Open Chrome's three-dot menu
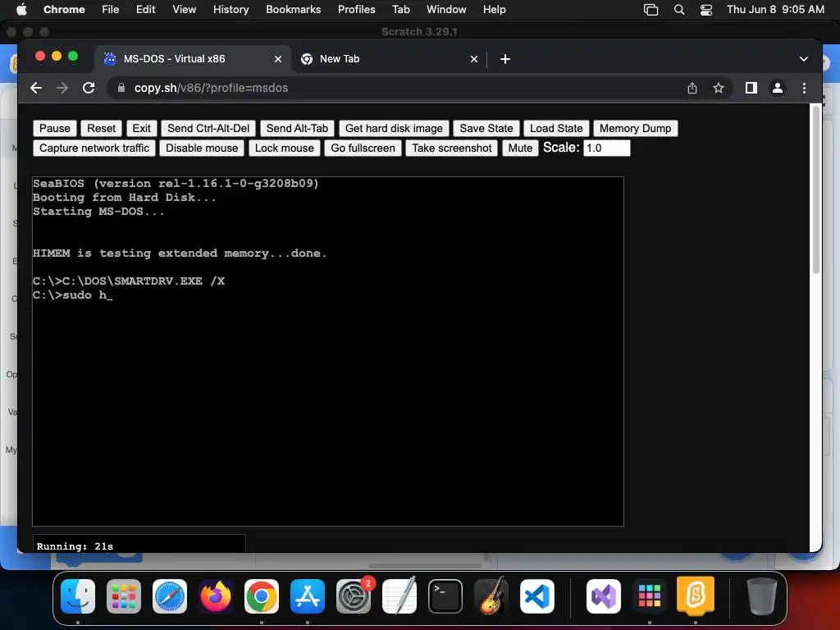840x630 pixels. (804, 88)
